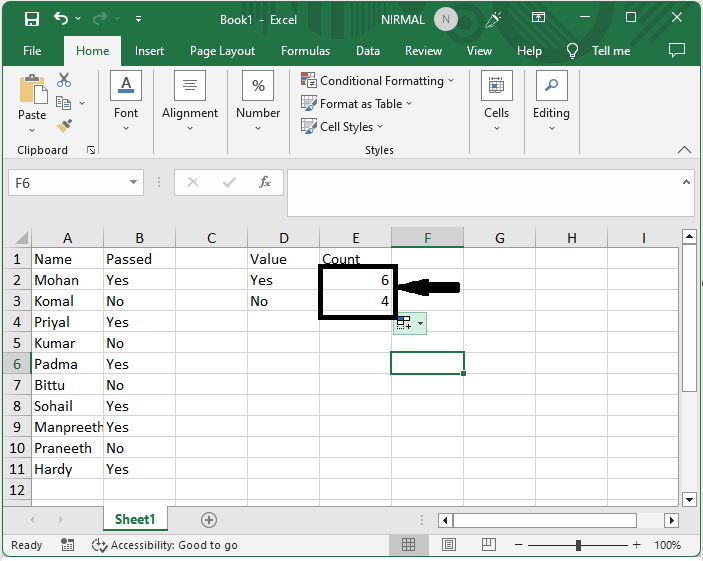Image resolution: width=703 pixels, height=561 pixels.
Task: Open the undo history dropdown arrow
Action: pos(78,18)
